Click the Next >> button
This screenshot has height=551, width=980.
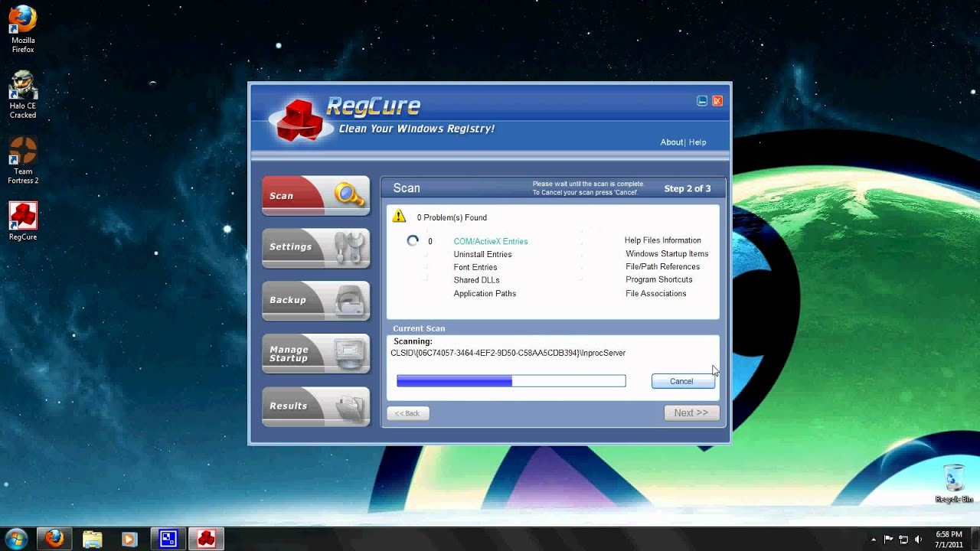coord(691,412)
